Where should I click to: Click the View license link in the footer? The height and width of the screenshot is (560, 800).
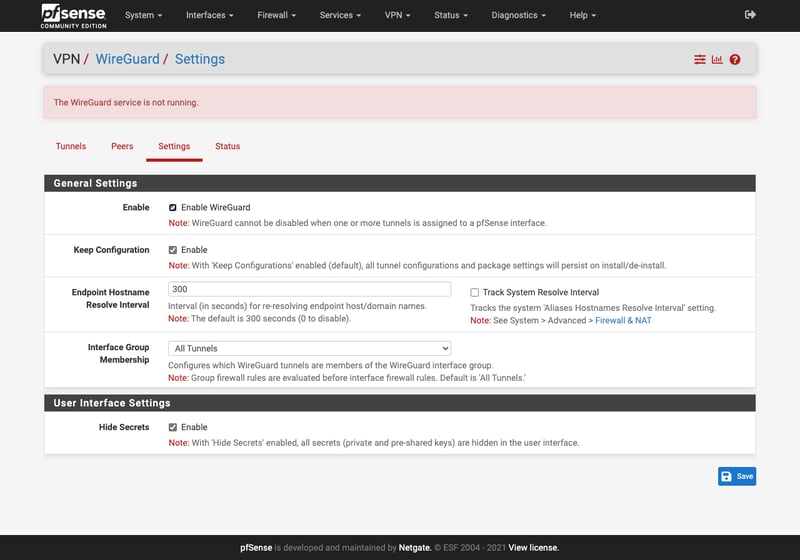[x=533, y=547]
